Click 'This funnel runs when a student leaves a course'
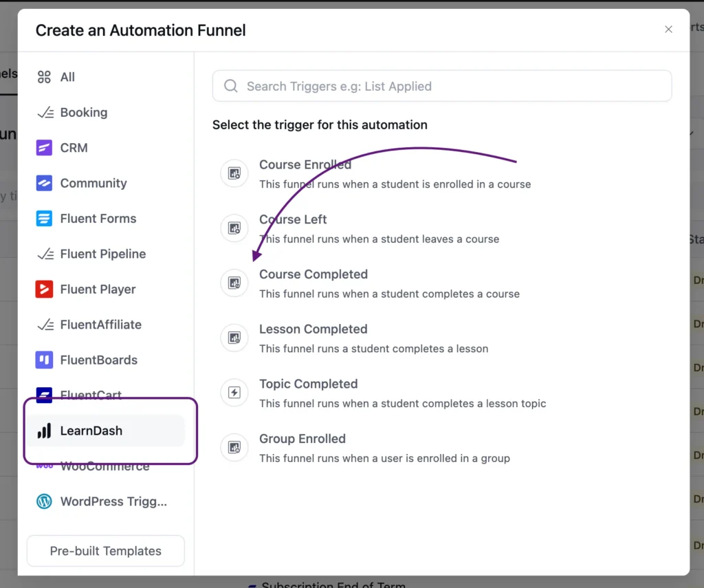The image size is (704, 588). 379,239
